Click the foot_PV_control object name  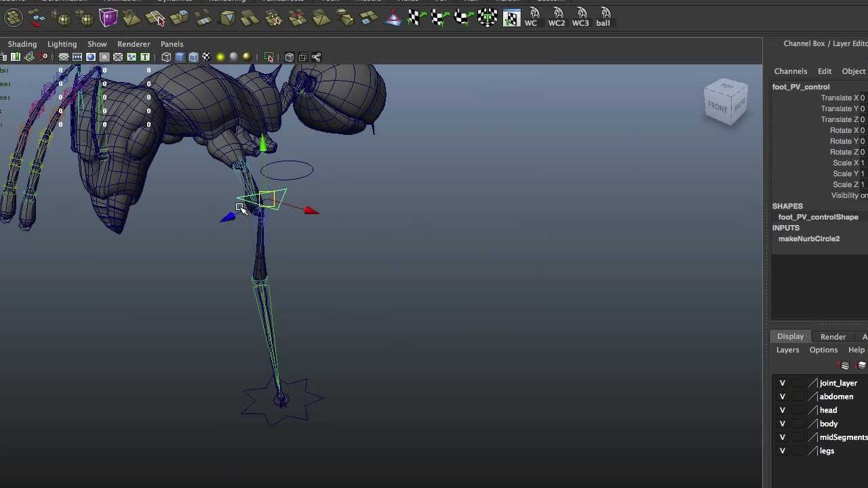[x=801, y=87]
